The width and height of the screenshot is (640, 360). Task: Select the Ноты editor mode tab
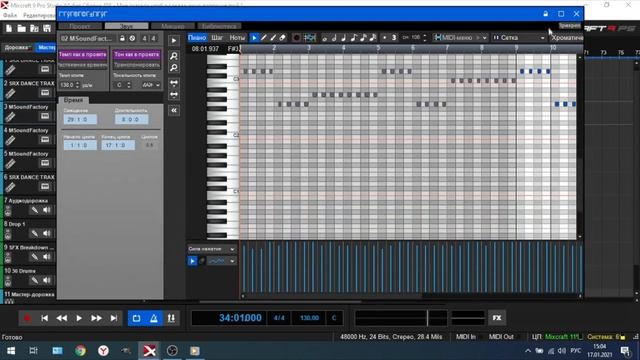click(x=237, y=38)
